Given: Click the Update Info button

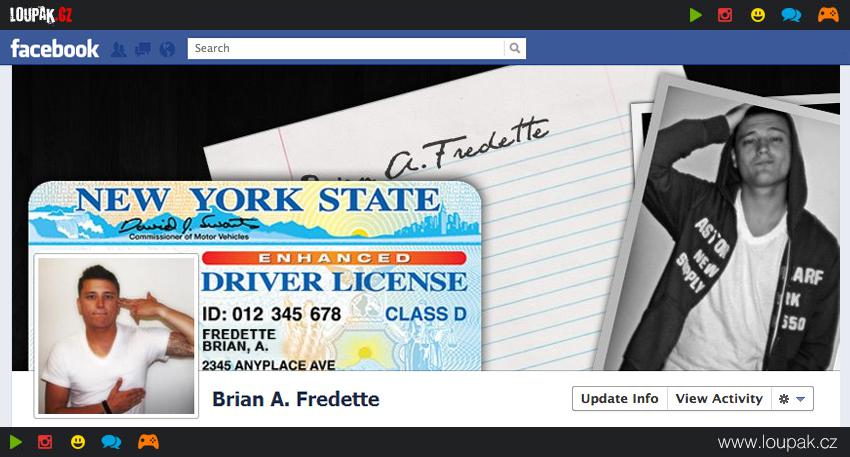Looking at the screenshot, I should (620, 399).
